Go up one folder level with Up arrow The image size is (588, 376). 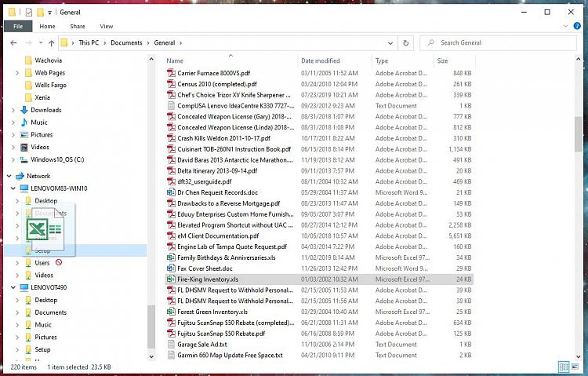52,43
